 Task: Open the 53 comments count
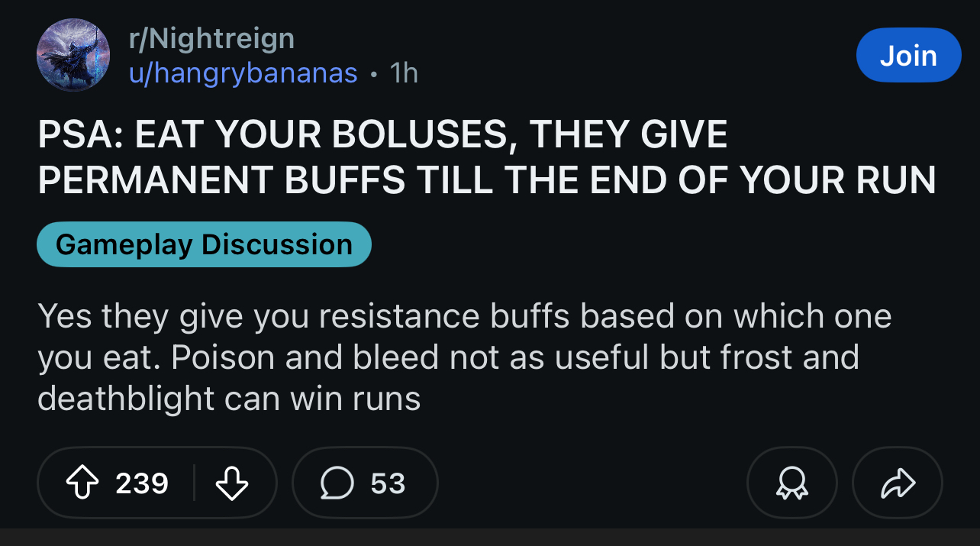pos(388,483)
